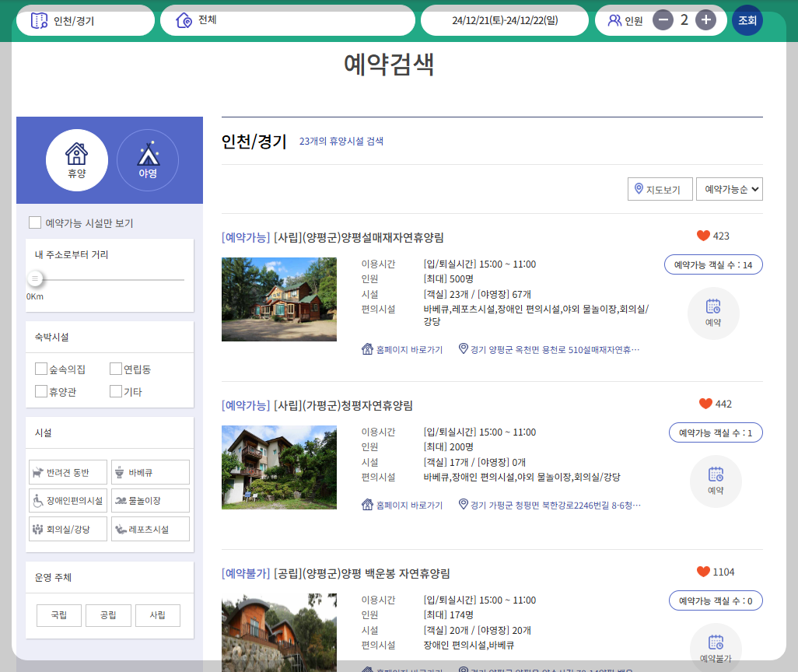Open 홈페이지 바로가기 for 양평설매재자연휴양림
Screen dimensions: 798x672
pos(402,350)
